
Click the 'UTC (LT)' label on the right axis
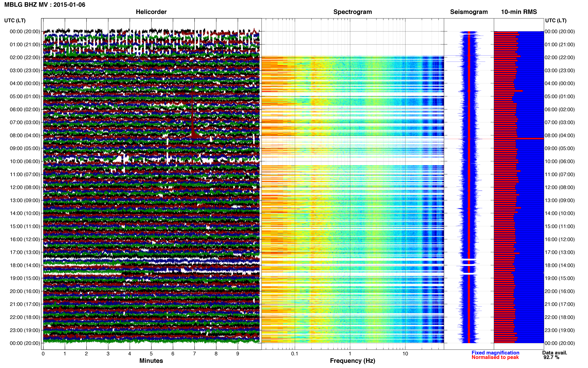coord(556,20)
